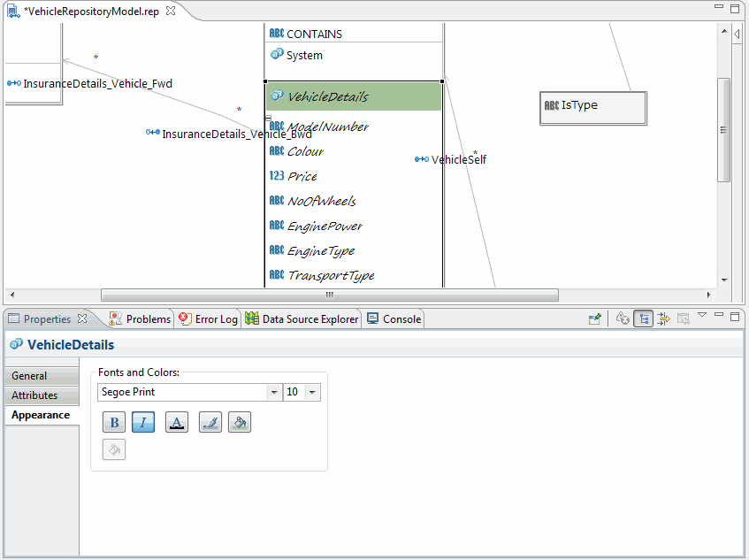749x560 pixels.
Task: Maximize the Properties panel
Action: pyautogui.click(x=735, y=317)
